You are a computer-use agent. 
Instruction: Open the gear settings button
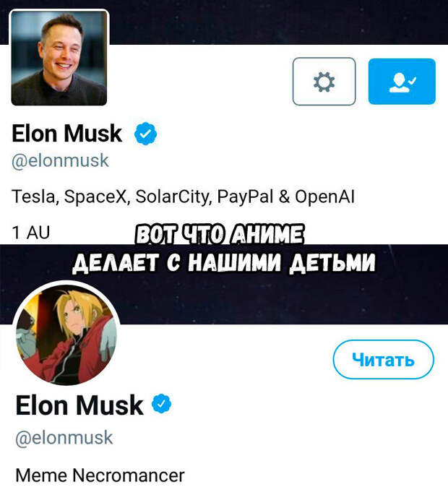click(x=324, y=82)
